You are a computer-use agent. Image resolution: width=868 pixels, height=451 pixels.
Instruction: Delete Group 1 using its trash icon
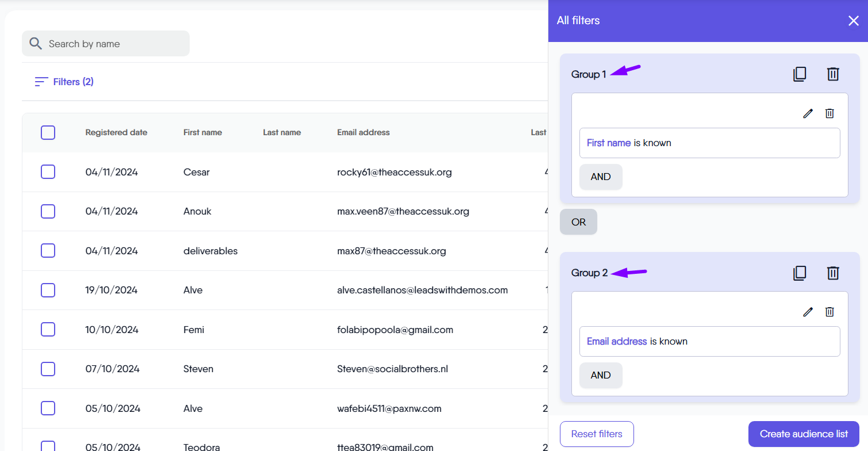[833, 74]
